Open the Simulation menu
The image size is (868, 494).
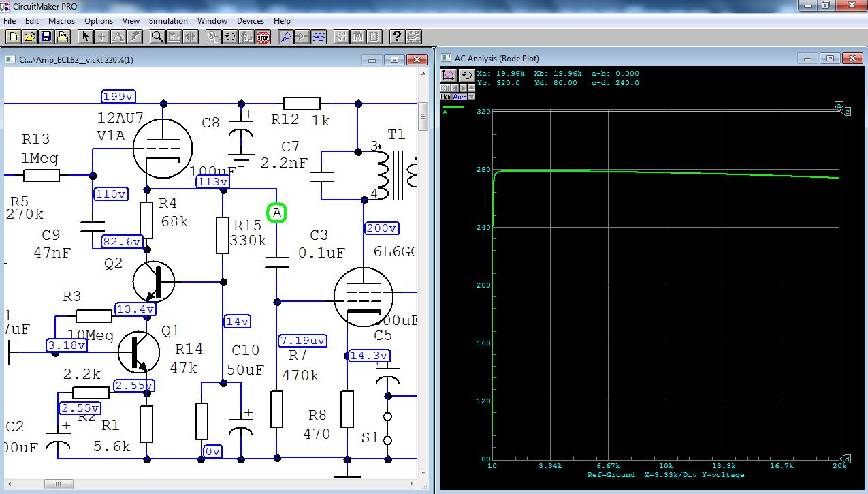[x=168, y=21]
